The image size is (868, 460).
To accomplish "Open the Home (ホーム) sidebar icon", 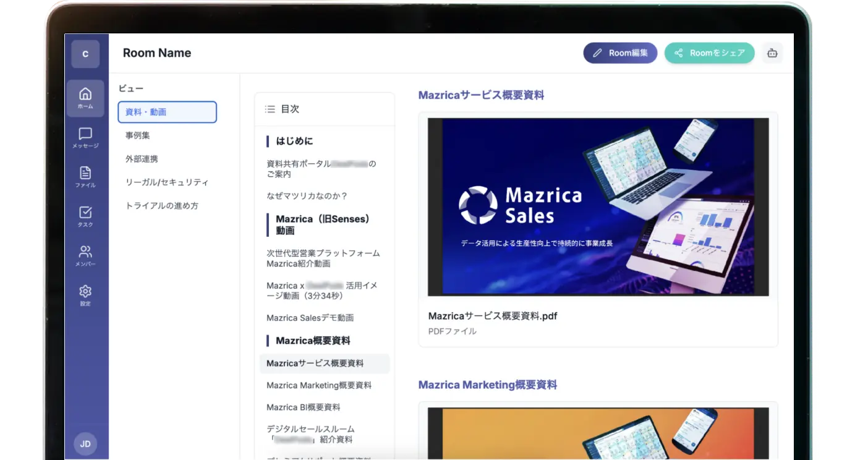I will coord(85,98).
